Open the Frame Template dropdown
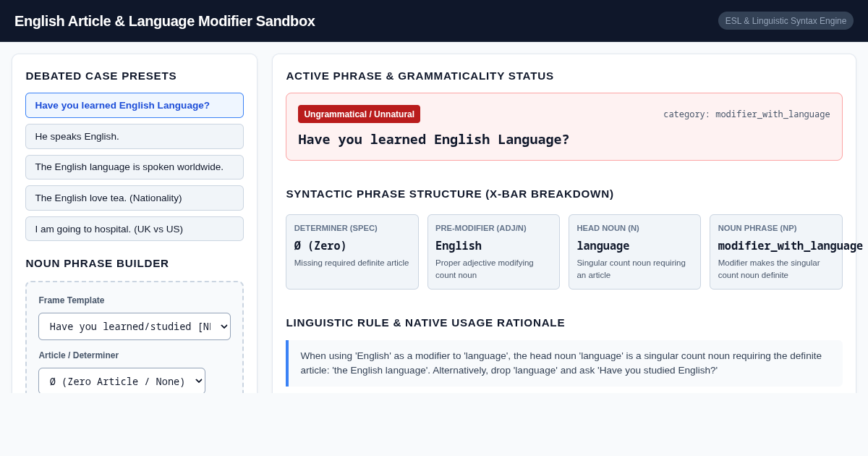 click(x=135, y=326)
